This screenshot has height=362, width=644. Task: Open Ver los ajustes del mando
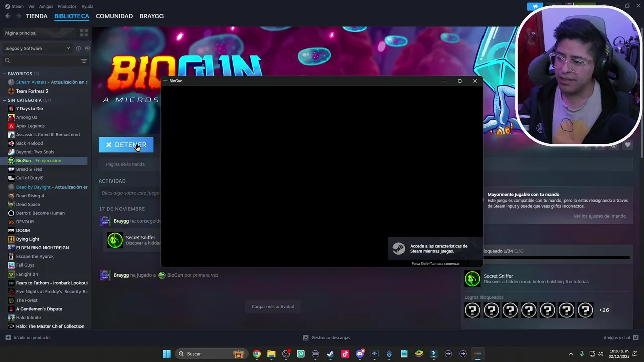point(600,216)
